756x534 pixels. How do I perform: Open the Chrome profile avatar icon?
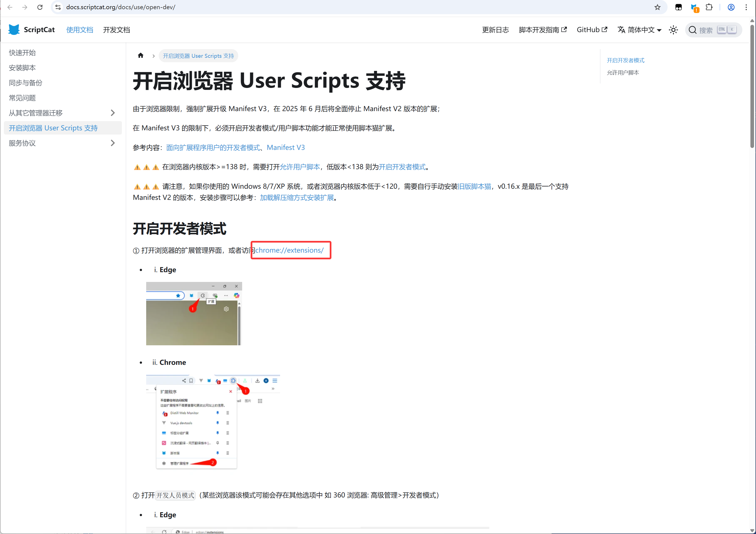731,7
